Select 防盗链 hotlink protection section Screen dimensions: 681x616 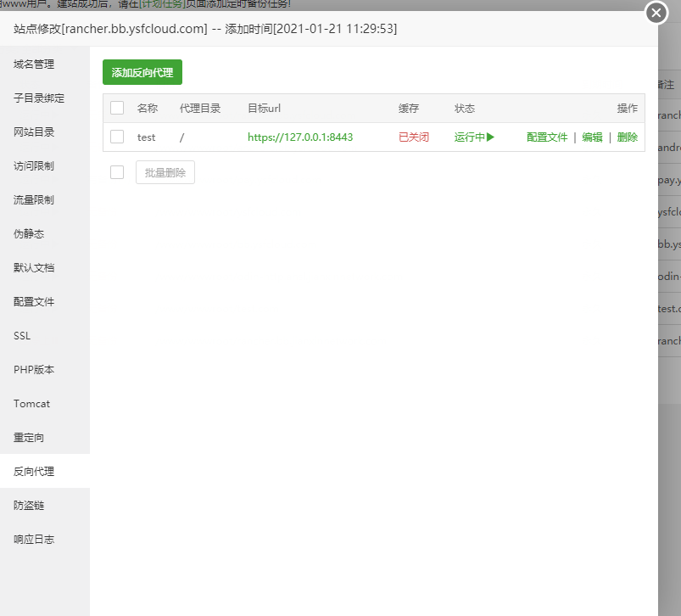pos(31,505)
